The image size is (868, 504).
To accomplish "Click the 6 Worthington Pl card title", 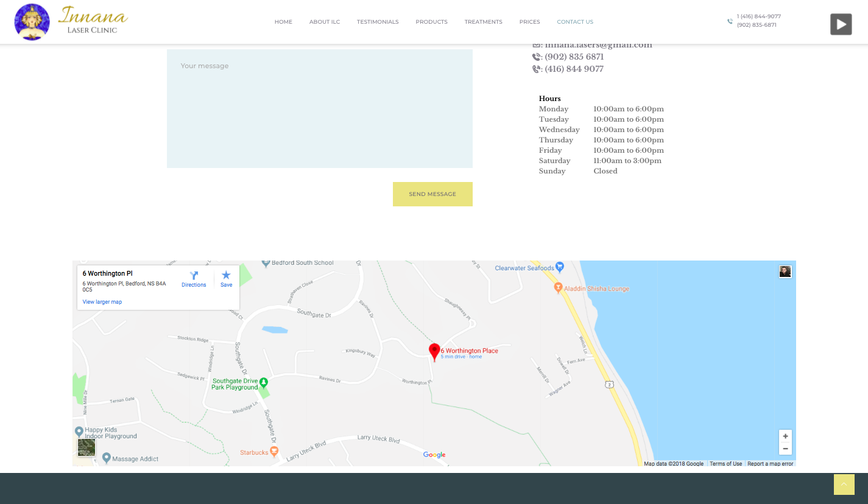I will (x=108, y=274).
